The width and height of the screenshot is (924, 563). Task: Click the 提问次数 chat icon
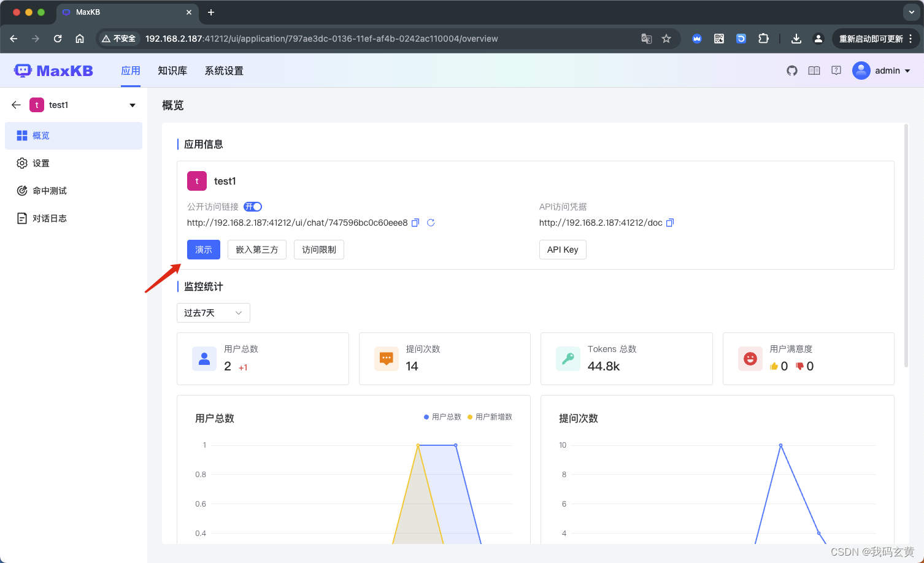point(387,359)
